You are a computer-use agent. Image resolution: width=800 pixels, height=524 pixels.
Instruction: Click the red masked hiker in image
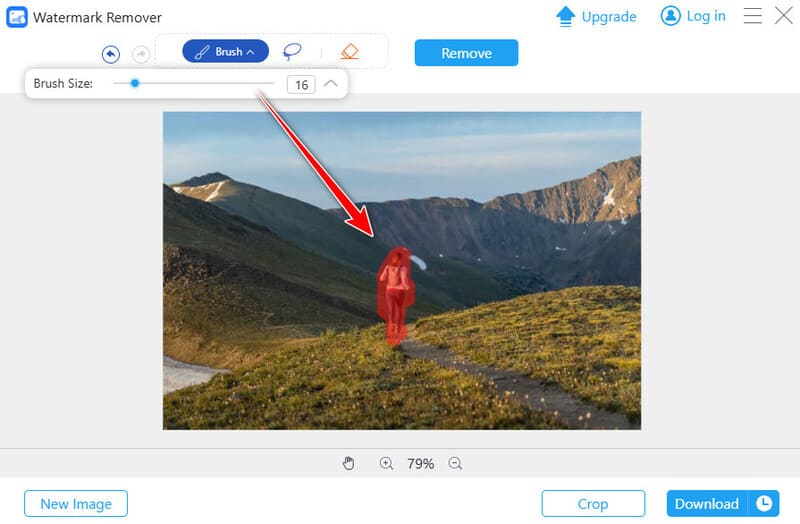pyautogui.click(x=395, y=296)
